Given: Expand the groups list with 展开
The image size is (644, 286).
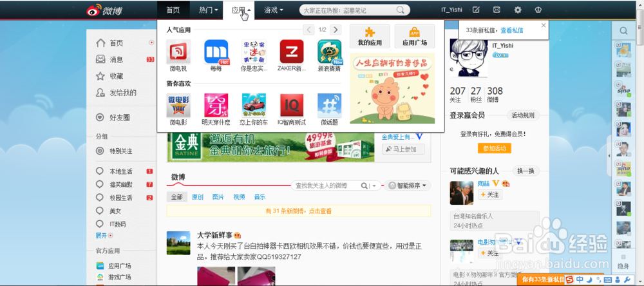Looking at the screenshot, I should pos(101,236).
